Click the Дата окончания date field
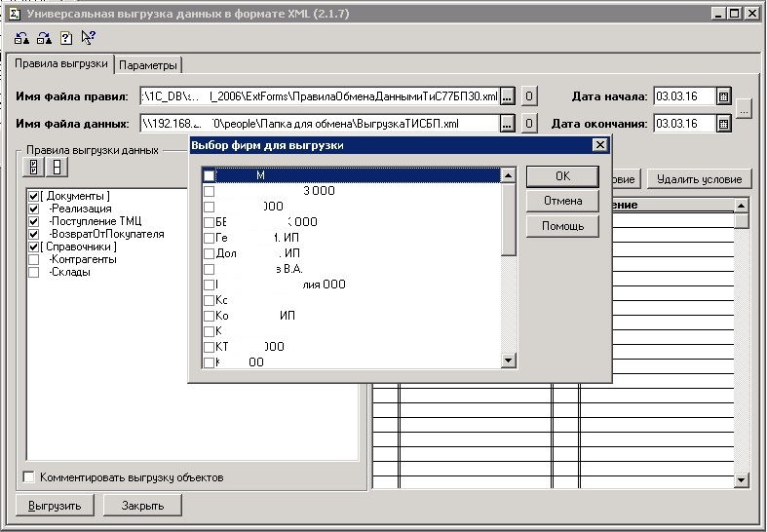 [685, 124]
